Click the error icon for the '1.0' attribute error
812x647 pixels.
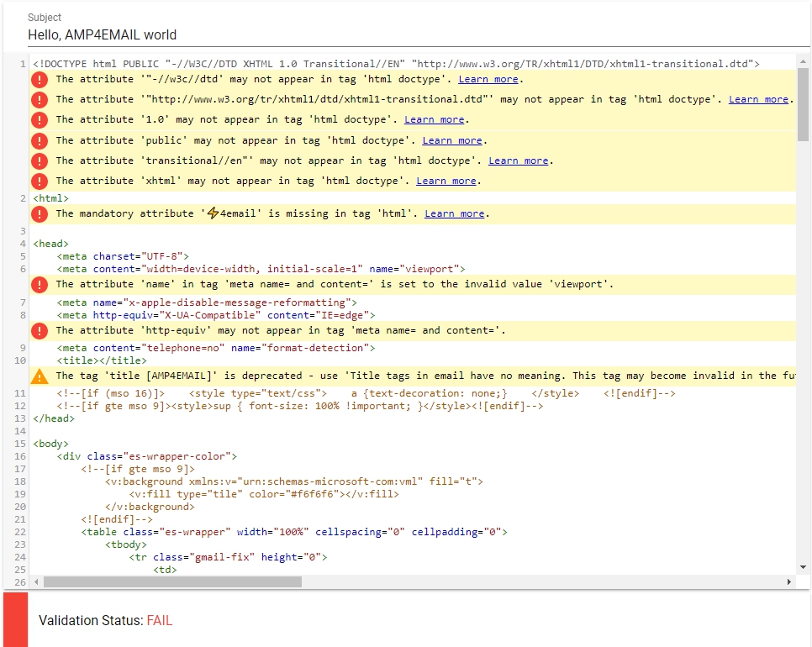(40, 120)
